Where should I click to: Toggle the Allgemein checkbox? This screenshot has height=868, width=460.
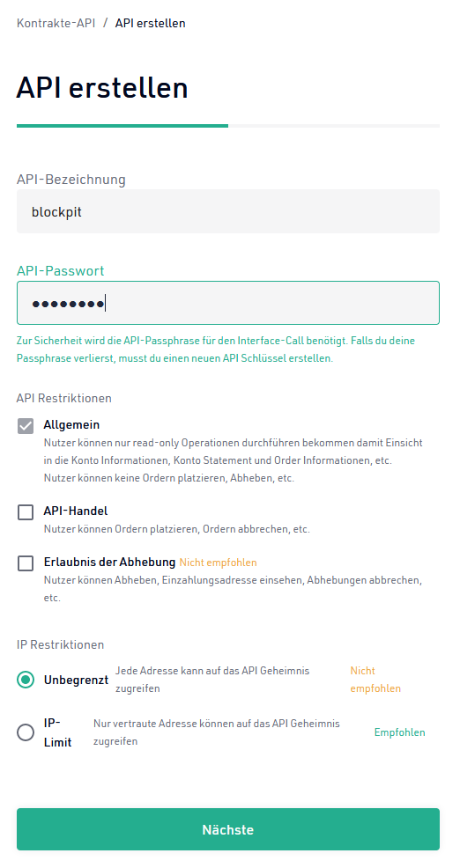coord(26,426)
